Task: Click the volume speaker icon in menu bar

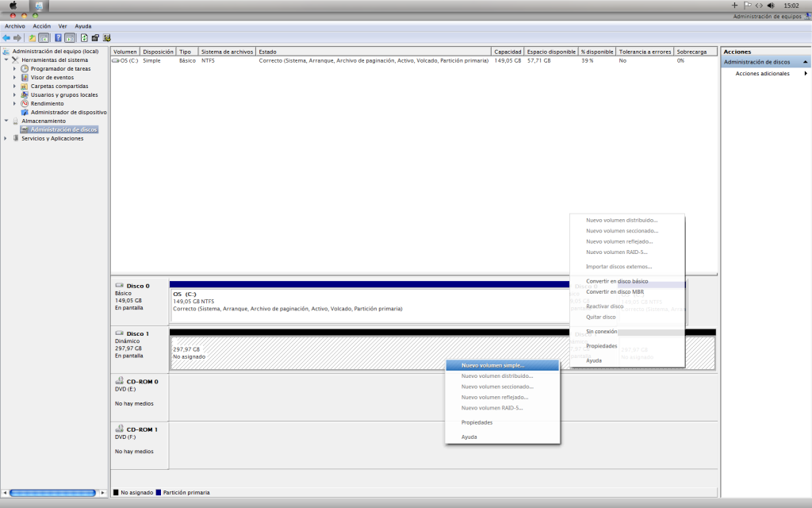Action: (x=771, y=5)
